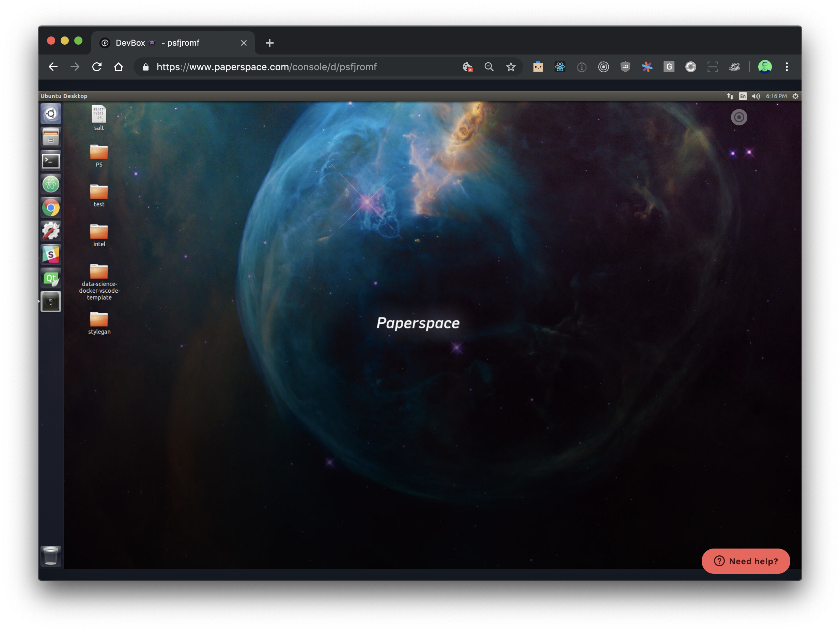Click the Paperspace circular menu button
Viewport: 840px width, 631px height.
(x=738, y=118)
